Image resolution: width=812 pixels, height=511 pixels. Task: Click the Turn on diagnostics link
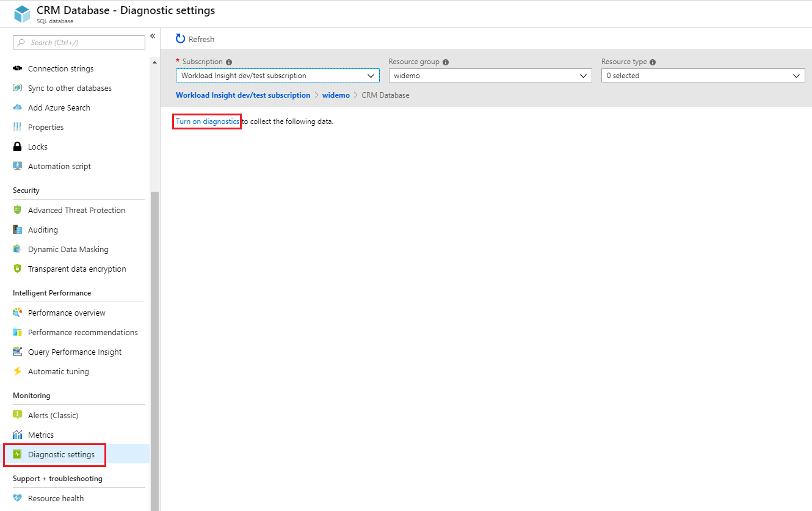coord(206,121)
